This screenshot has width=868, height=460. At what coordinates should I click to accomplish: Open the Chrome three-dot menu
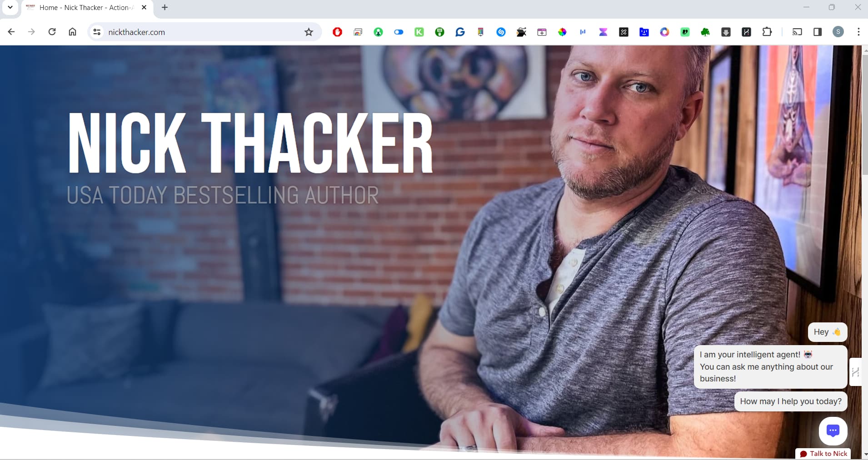point(858,32)
